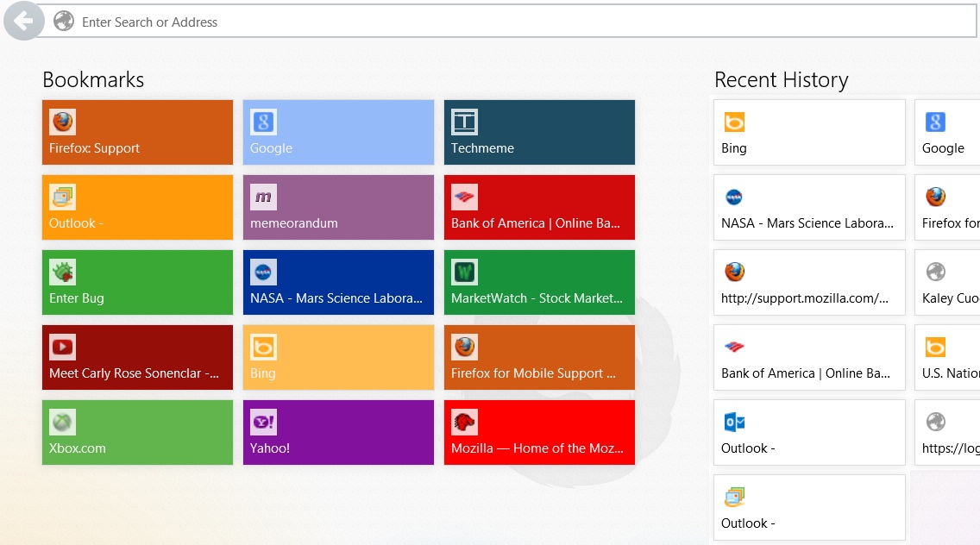Open the Enter Bug bookmark
980x545 pixels.
(137, 282)
